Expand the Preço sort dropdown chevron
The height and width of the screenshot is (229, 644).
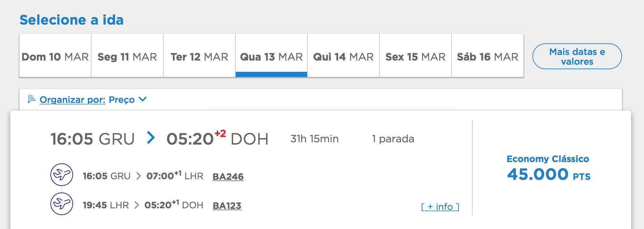[x=143, y=99]
